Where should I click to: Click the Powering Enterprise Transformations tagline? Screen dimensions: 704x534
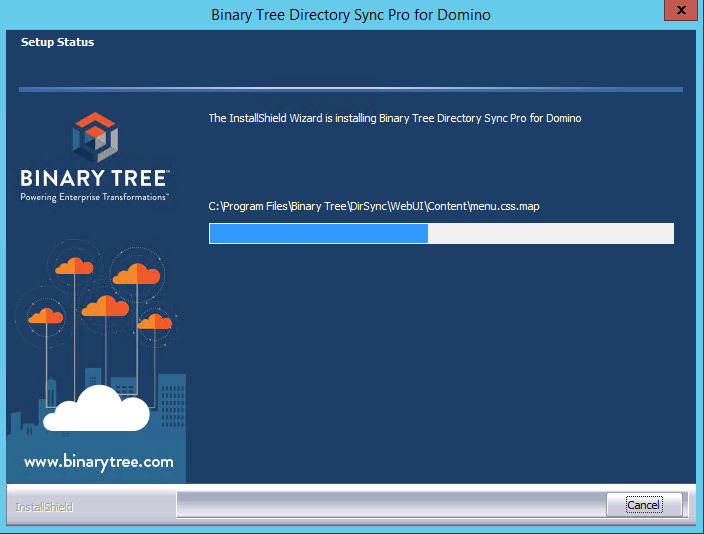coord(94,197)
